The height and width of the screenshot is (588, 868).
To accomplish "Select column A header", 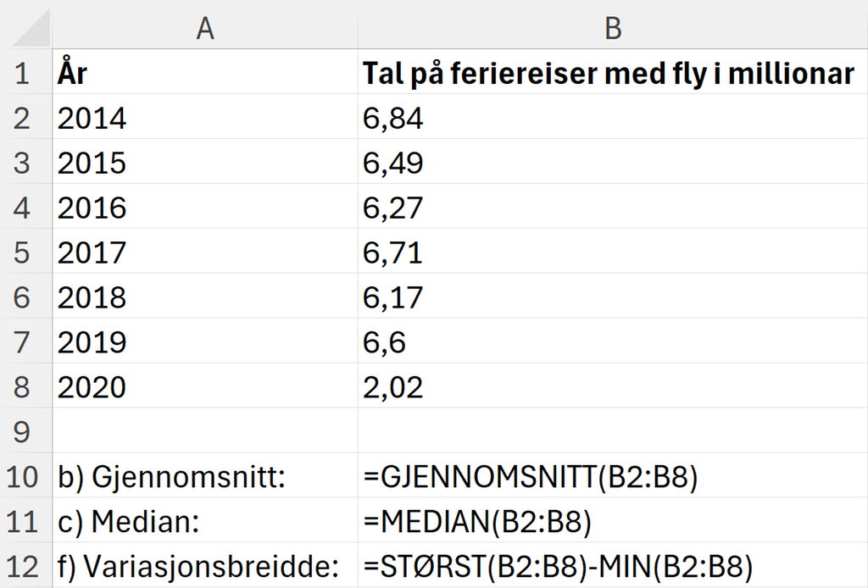I will click(203, 27).
